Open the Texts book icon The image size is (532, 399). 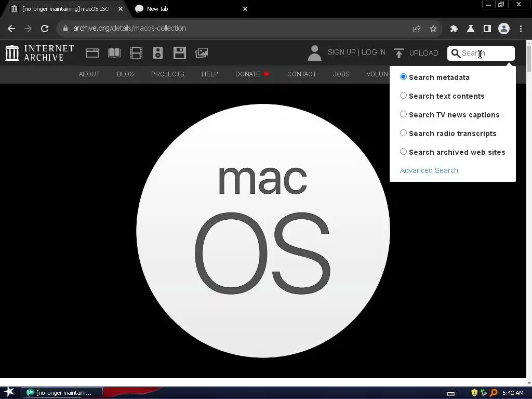[114, 53]
